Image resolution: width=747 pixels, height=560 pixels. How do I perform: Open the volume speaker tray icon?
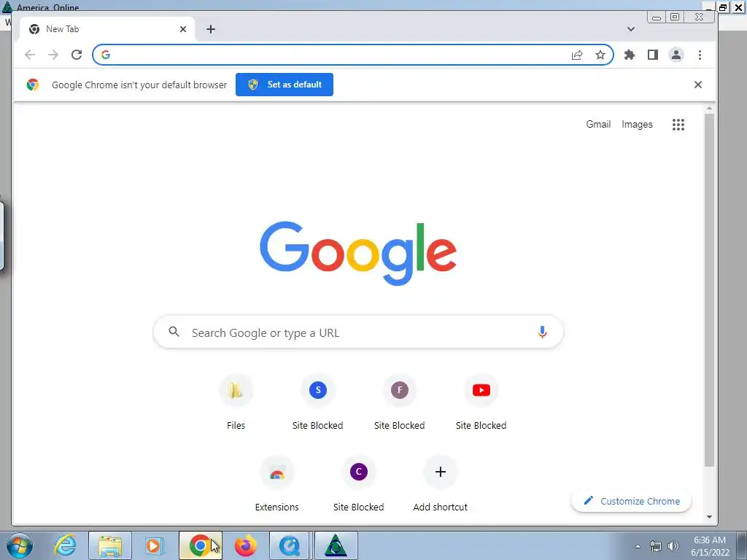pyautogui.click(x=673, y=546)
